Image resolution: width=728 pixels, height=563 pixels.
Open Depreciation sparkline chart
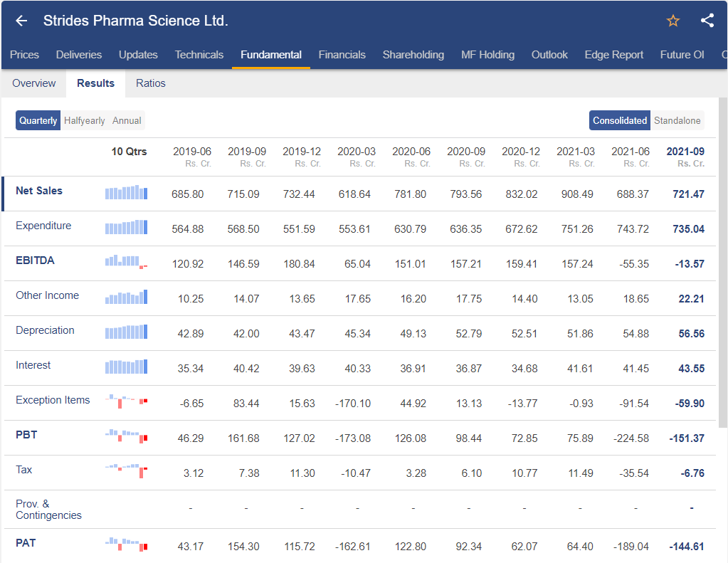coord(126,332)
